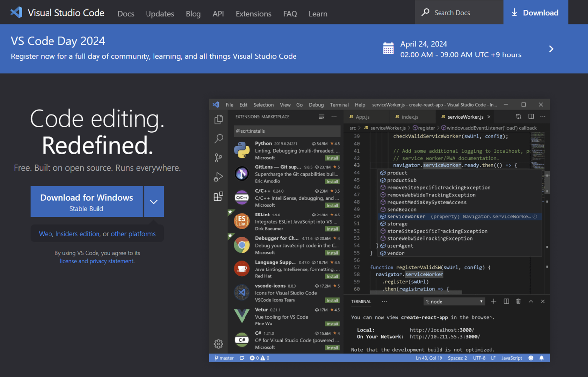Open the Explorer files icon in activity bar
The image size is (588, 377).
click(x=219, y=119)
